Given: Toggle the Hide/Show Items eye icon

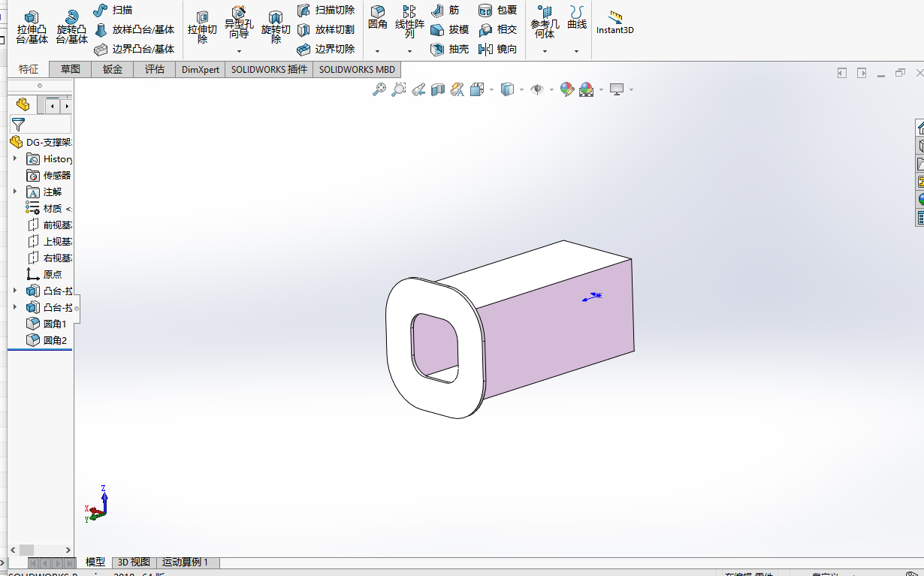Looking at the screenshot, I should 537,89.
